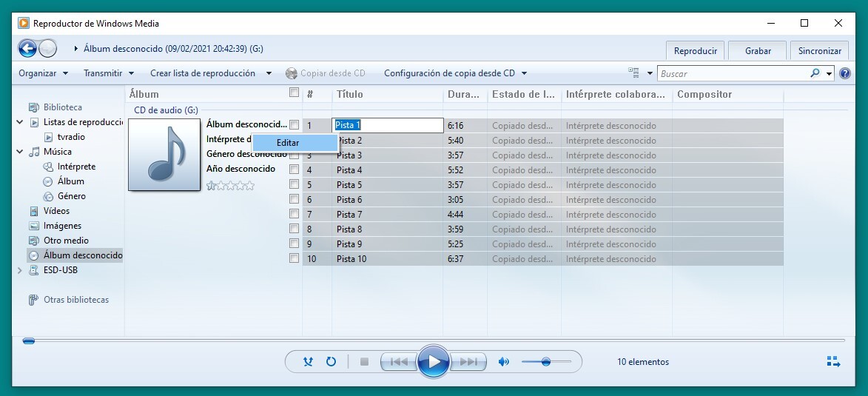Screen dimensions: 868x396
Task: Start playback with the Play button
Action: tap(434, 362)
